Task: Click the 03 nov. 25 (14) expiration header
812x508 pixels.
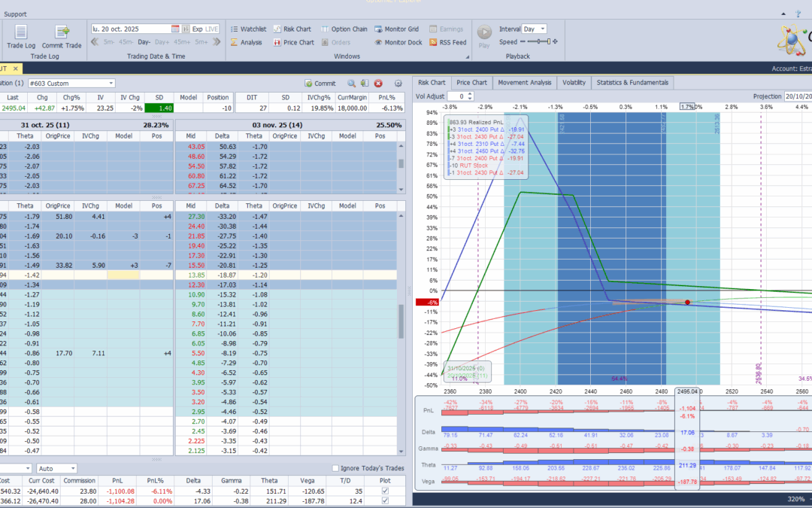Action: [x=290, y=125]
